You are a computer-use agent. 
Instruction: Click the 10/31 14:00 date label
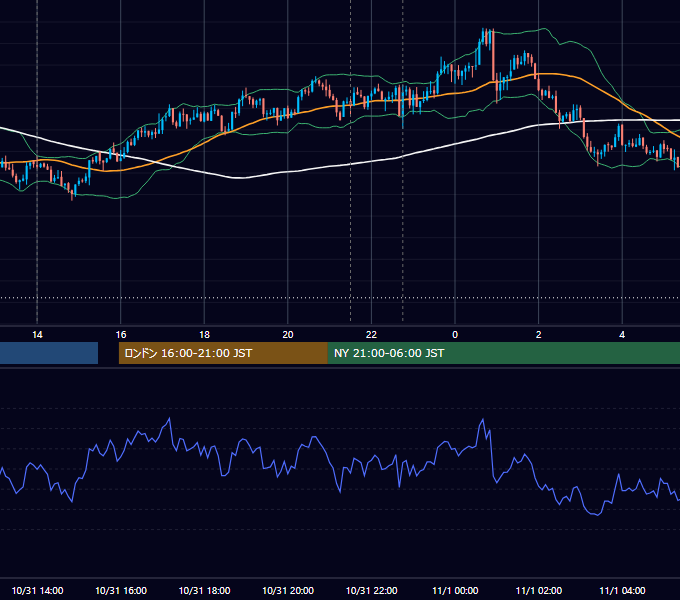pos(37,590)
